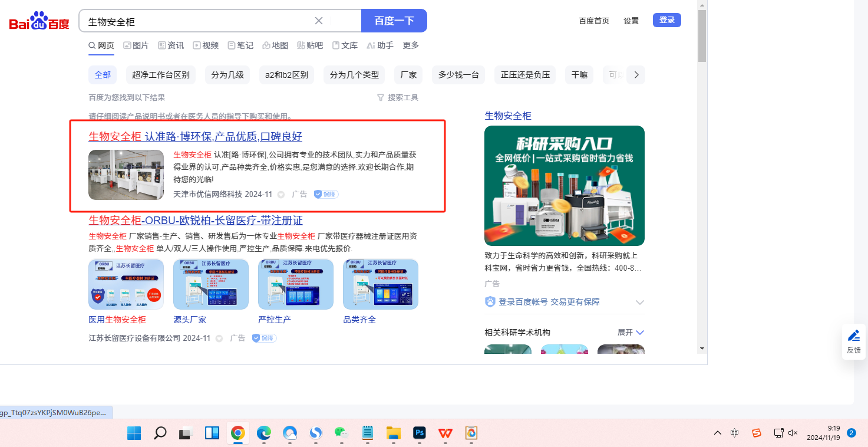The width and height of the screenshot is (868, 447).
Task: Open Task View from the taskbar
Action: tap(186, 433)
